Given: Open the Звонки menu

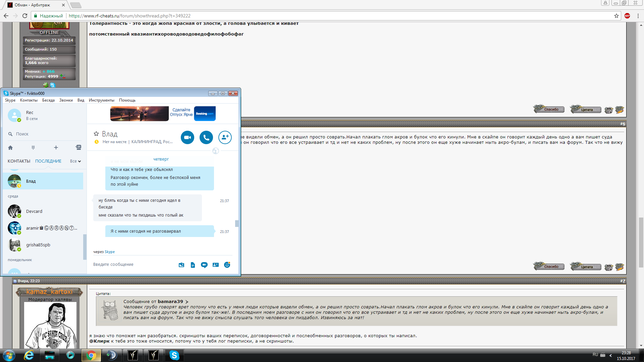Looking at the screenshot, I should [x=66, y=100].
